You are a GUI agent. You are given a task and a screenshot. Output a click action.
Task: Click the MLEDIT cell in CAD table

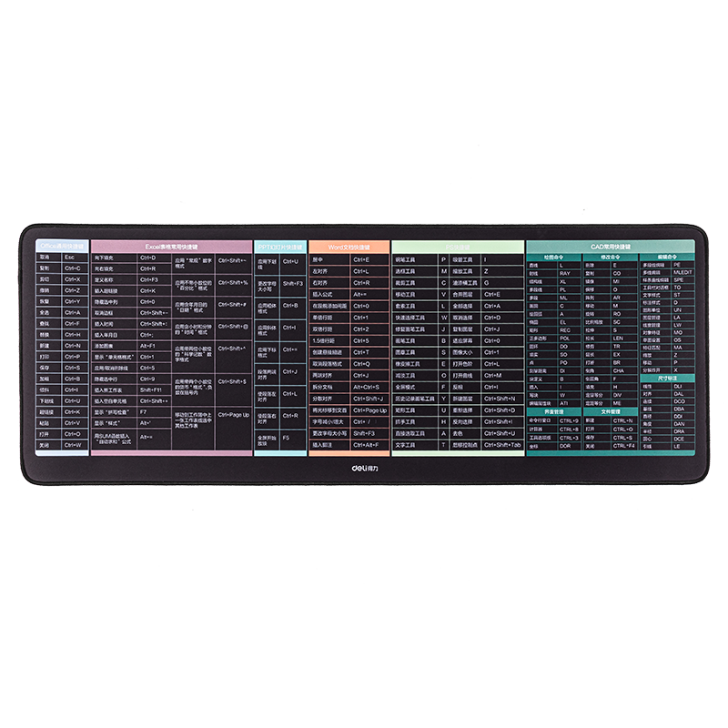coord(682,272)
